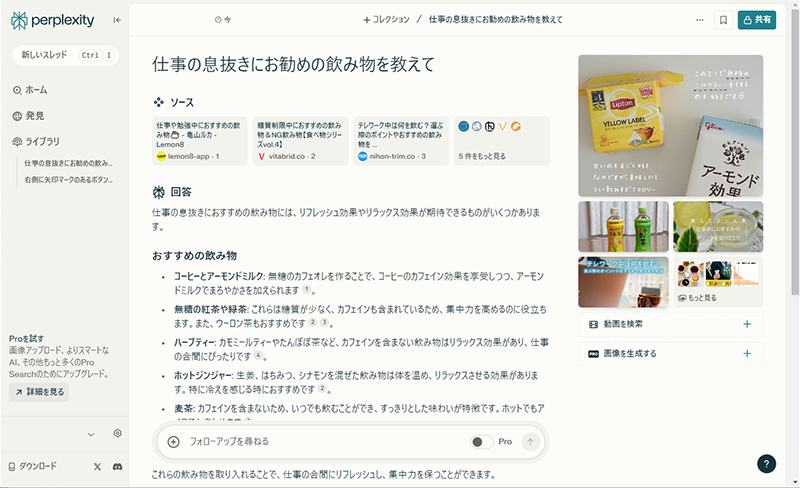Open nihon-trim.co source card
The width and height of the screenshot is (800, 488).
[401, 141]
